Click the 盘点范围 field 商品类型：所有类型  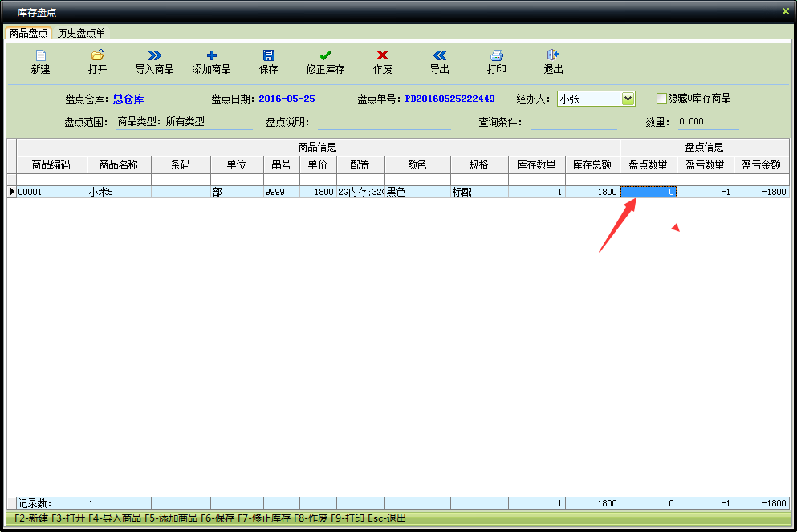click(x=184, y=122)
